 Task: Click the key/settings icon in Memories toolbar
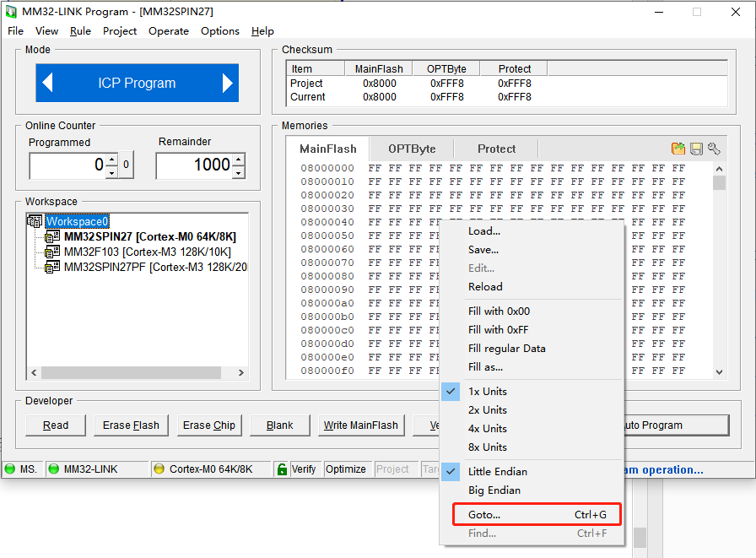point(714,149)
